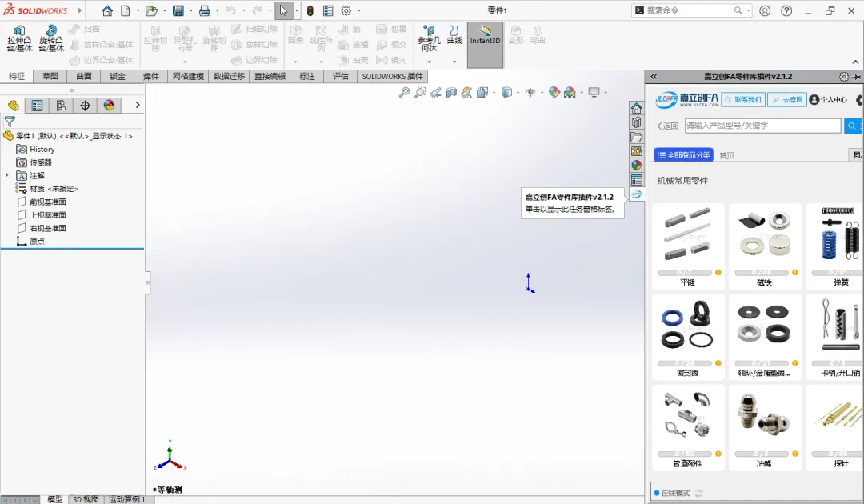The width and height of the screenshot is (864, 504).
Task: Print the document
Action: pos(205,10)
